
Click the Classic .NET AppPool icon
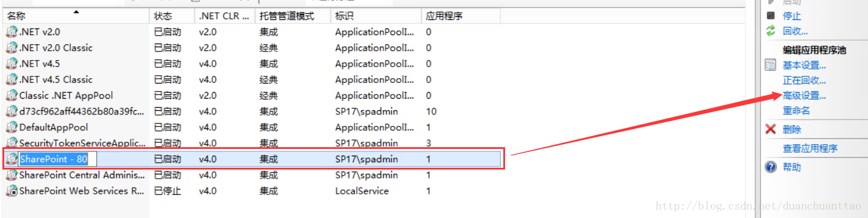coord(11,95)
